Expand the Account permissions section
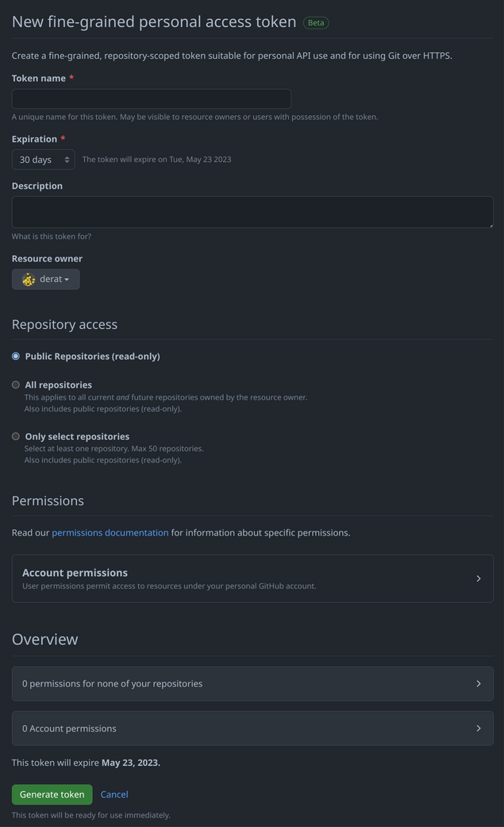The width and height of the screenshot is (504, 827). click(252, 578)
